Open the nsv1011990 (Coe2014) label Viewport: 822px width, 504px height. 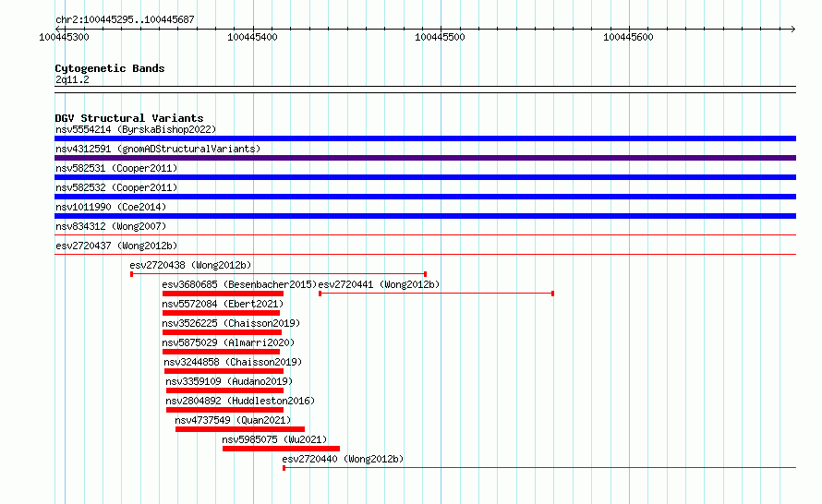(x=111, y=207)
